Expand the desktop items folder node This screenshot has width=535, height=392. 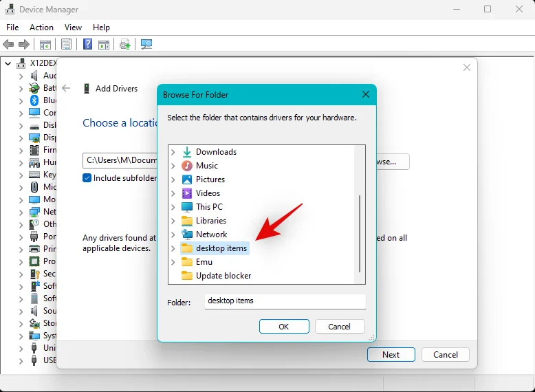(173, 248)
